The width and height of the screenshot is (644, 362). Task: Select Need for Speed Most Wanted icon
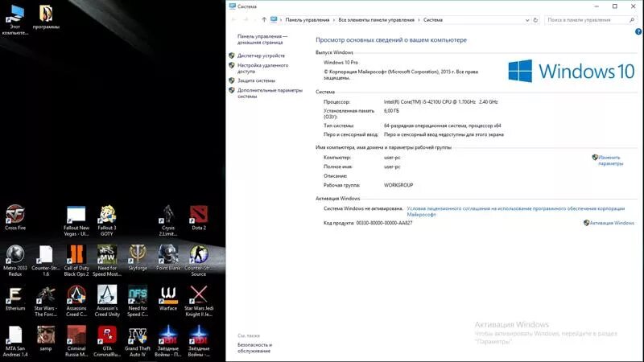107,261
